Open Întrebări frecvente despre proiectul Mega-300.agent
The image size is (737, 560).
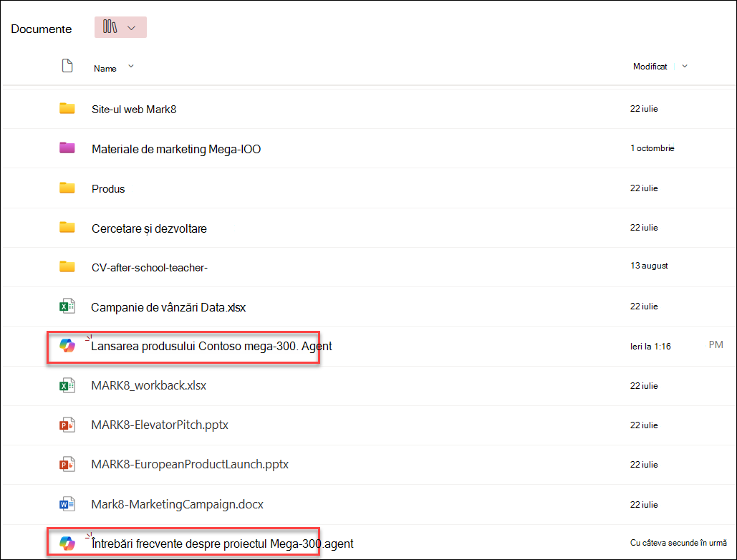[x=222, y=544]
